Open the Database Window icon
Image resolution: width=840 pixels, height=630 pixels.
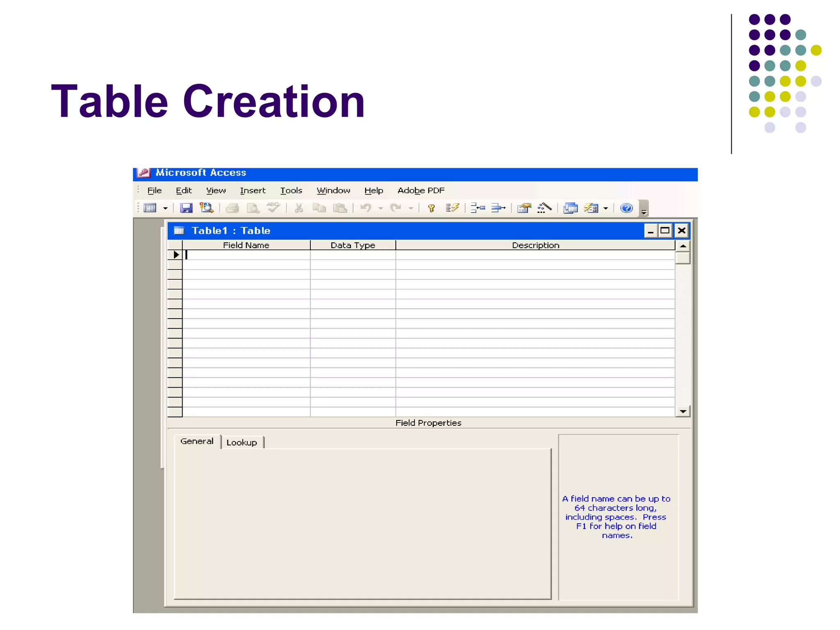click(x=570, y=208)
